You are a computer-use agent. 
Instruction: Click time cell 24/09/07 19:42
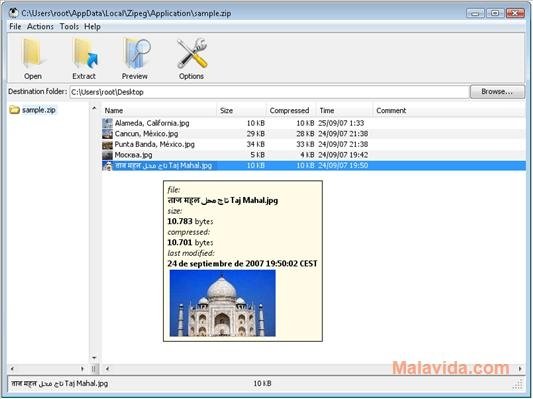(343, 155)
